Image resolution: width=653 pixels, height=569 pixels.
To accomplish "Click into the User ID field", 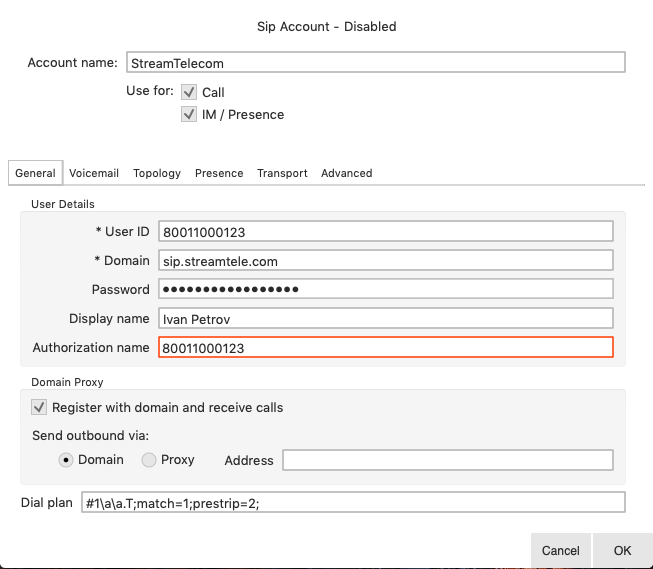I will 385,232.
